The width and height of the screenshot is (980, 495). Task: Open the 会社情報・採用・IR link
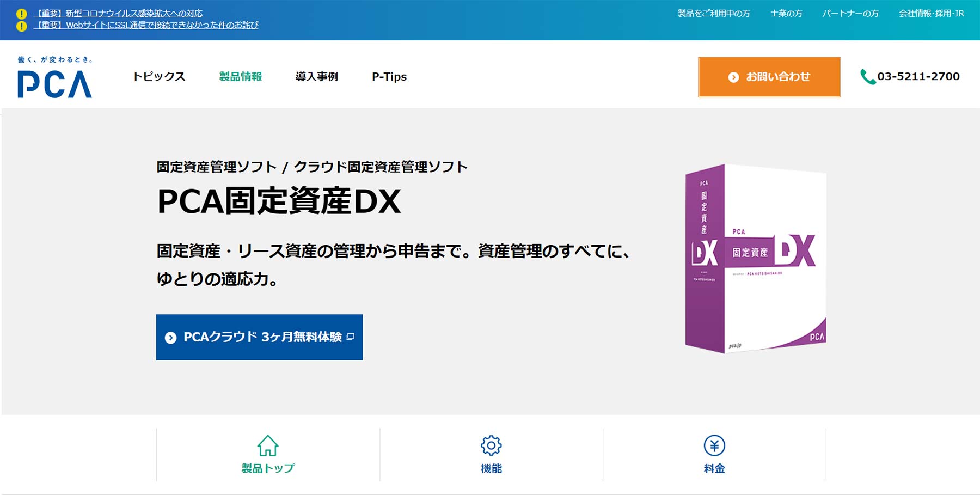[928, 14]
